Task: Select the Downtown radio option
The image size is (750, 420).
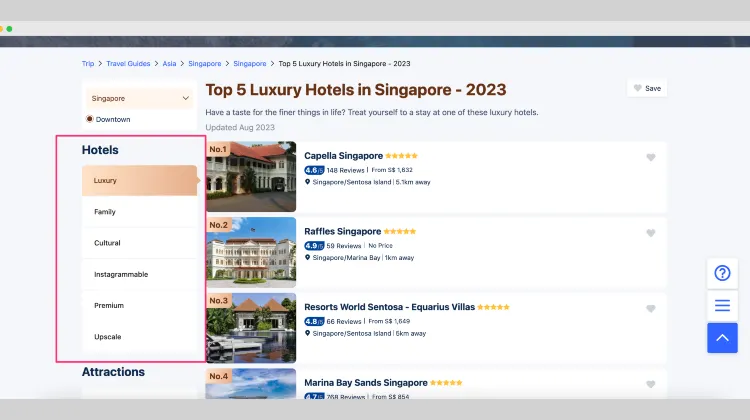Action: pos(89,119)
